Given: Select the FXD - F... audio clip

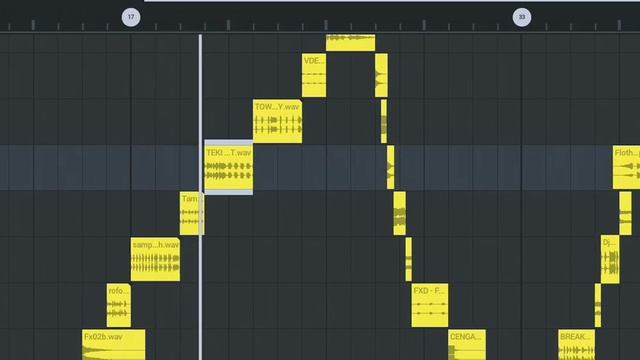Looking at the screenshot, I should tap(430, 305).
